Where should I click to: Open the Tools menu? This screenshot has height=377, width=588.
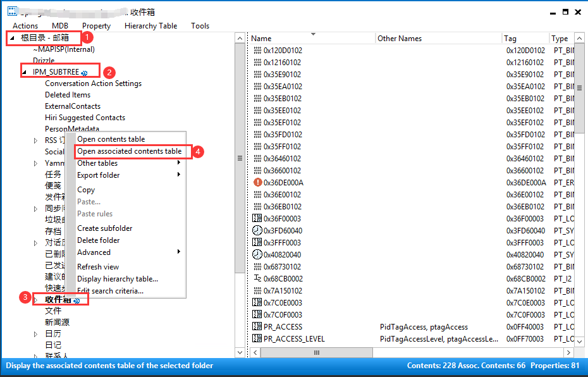(200, 26)
